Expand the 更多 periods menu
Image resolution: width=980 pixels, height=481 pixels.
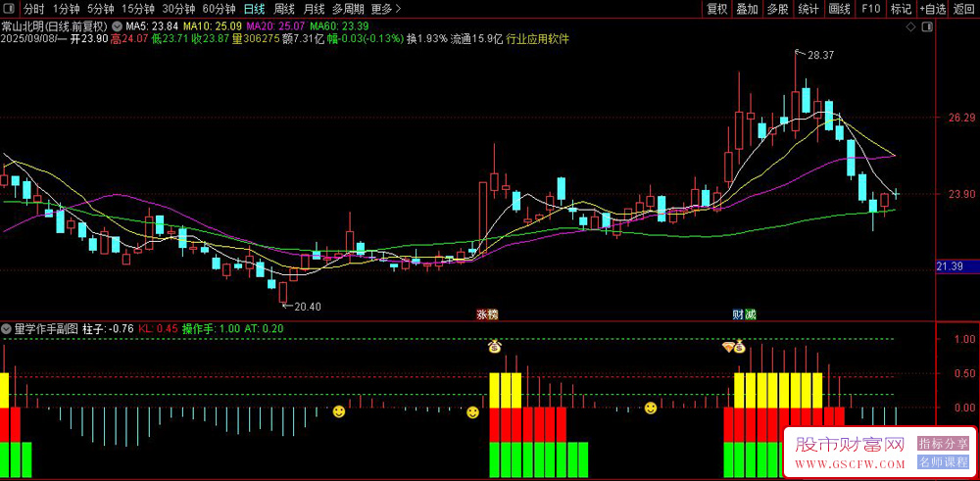point(385,9)
